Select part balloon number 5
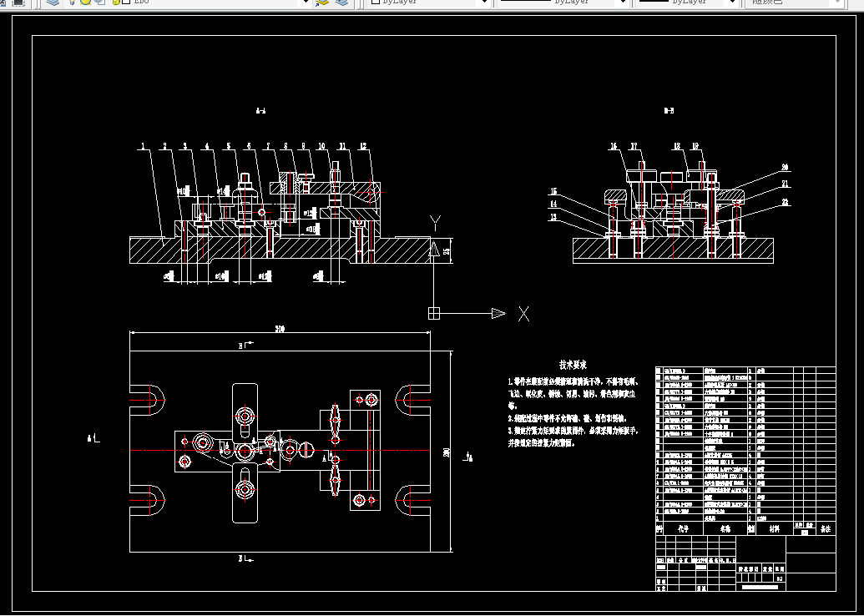 click(229, 147)
